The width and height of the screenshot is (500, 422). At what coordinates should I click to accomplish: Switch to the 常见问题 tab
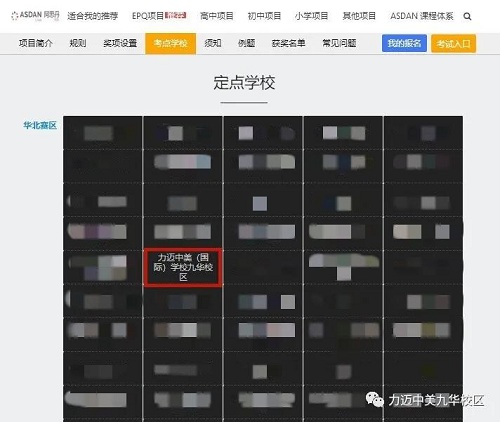339,43
